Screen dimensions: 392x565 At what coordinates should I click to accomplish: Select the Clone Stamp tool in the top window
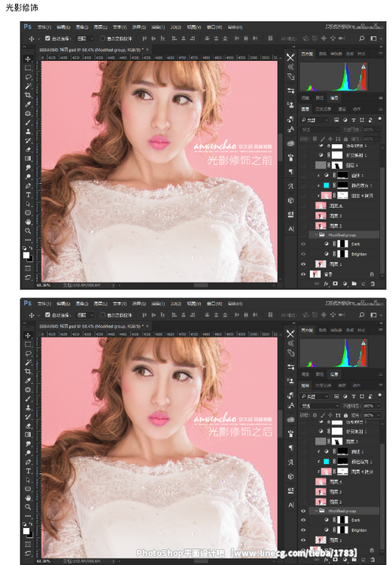click(x=28, y=132)
